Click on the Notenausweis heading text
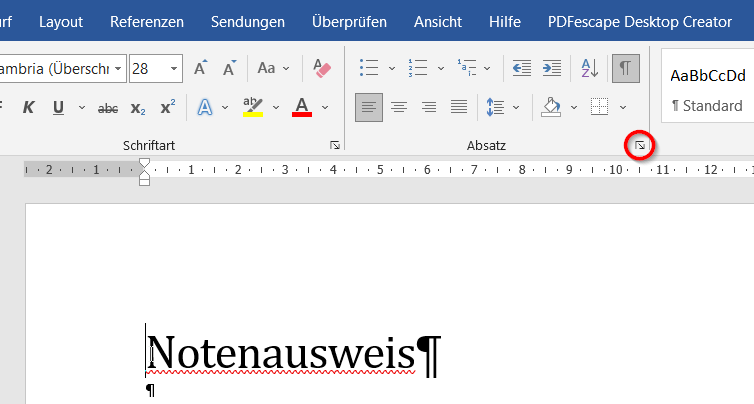The image size is (754, 404). 280,354
